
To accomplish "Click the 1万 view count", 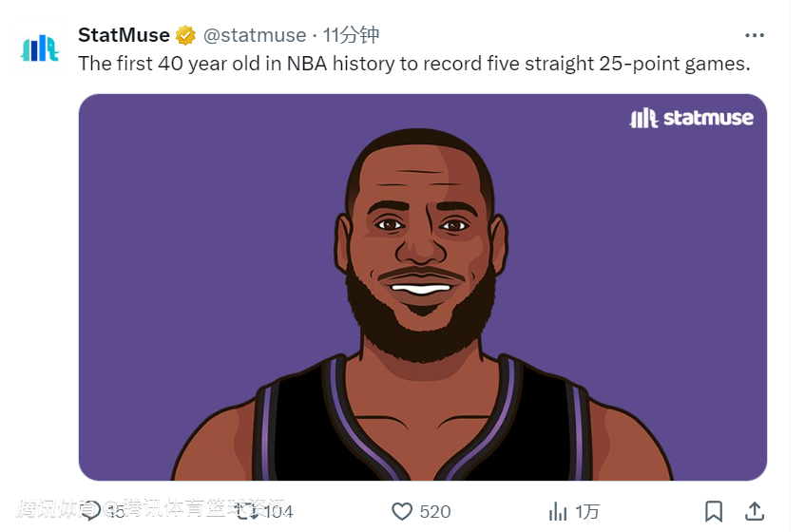I will point(587,511).
